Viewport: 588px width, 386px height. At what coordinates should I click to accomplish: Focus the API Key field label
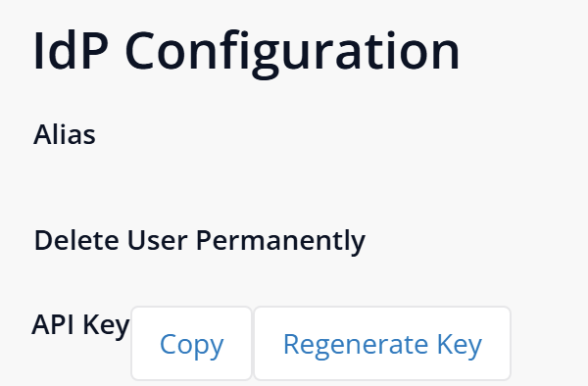[80, 325]
